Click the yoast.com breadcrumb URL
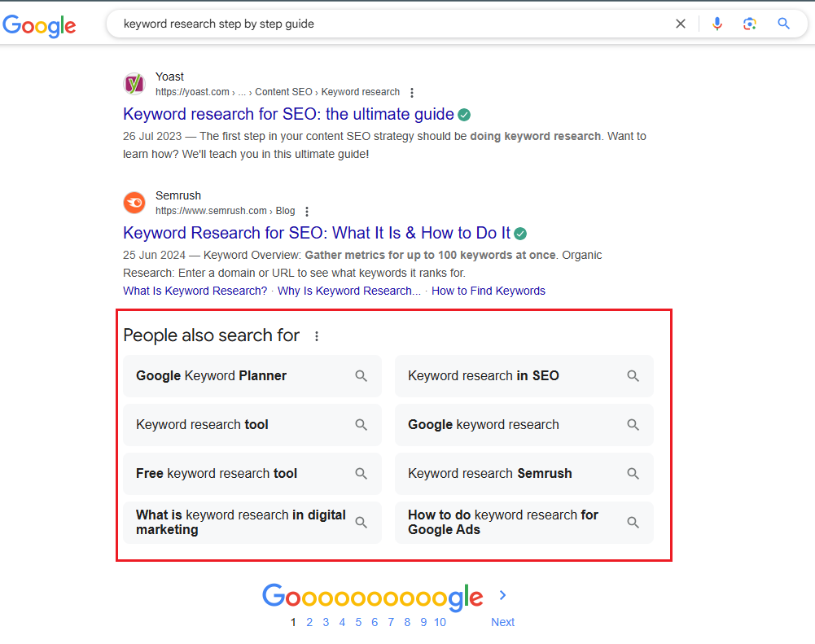 click(x=278, y=92)
